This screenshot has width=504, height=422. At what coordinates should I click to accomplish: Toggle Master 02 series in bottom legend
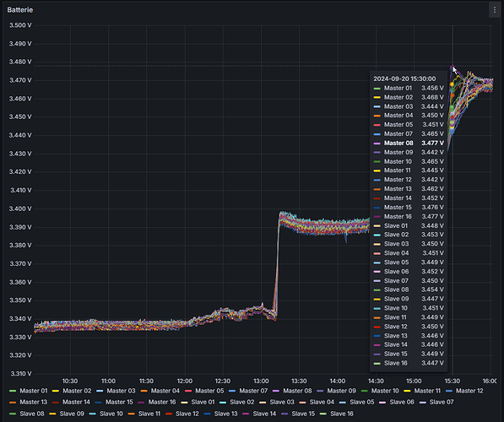tap(77, 391)
